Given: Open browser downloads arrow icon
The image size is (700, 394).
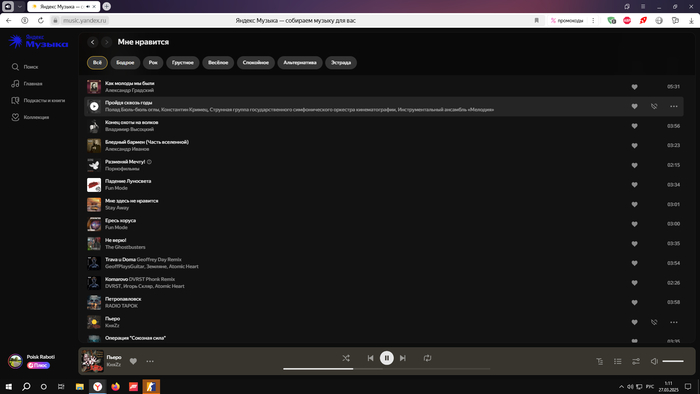Looking at the screenshot, I should 691,21.
